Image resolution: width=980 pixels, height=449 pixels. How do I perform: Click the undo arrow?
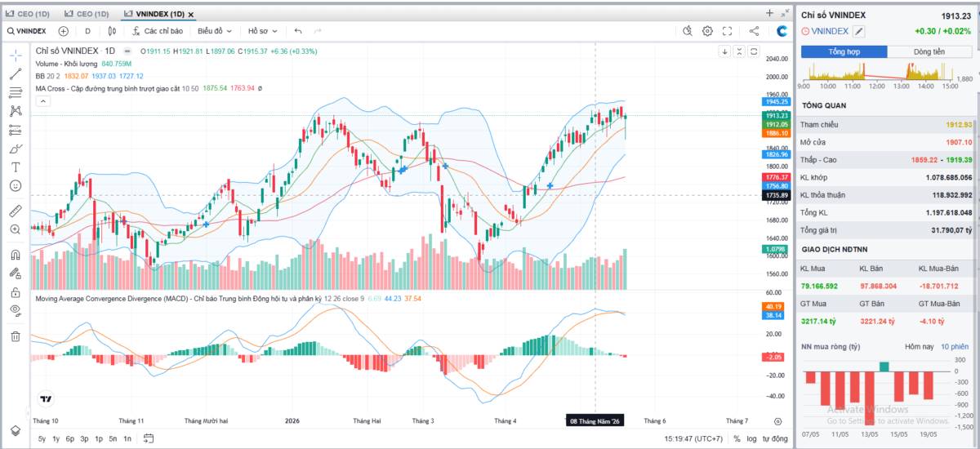[298, 31]
